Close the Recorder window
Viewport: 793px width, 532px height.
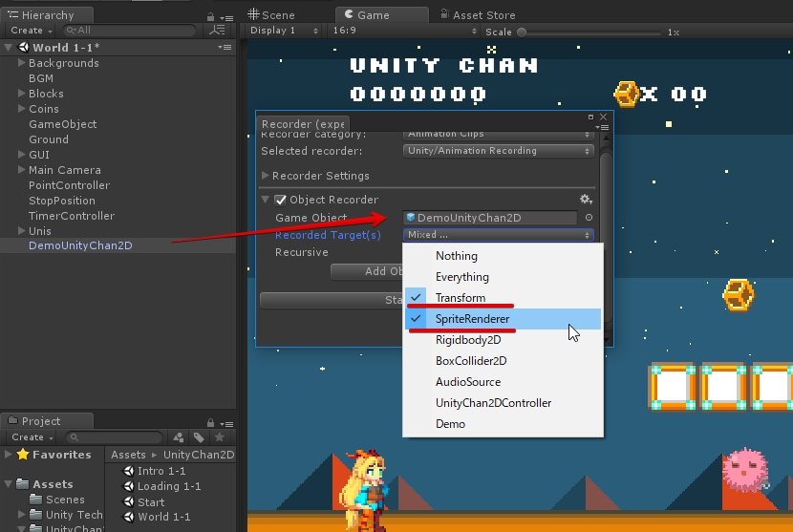(x=603, y=117)
